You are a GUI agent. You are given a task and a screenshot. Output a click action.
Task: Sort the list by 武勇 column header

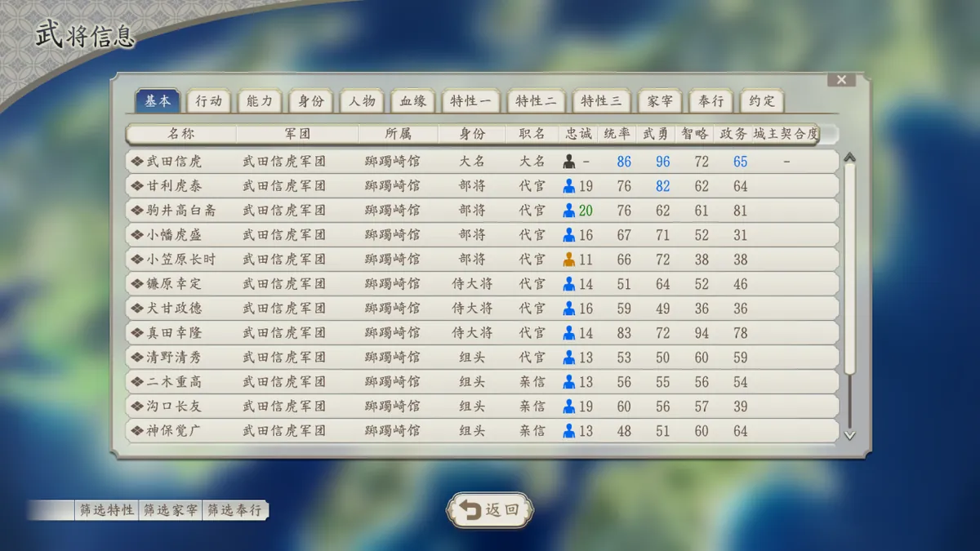[x=657, y=134]
